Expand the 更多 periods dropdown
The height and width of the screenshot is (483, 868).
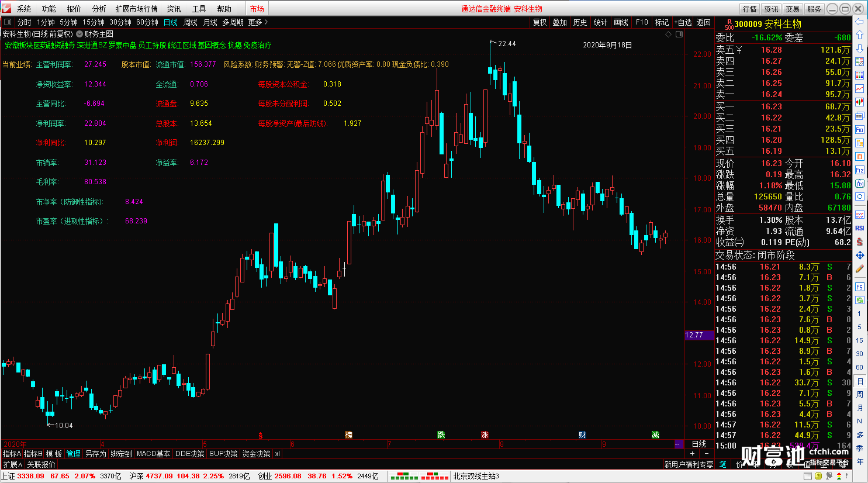click(258, 22)
